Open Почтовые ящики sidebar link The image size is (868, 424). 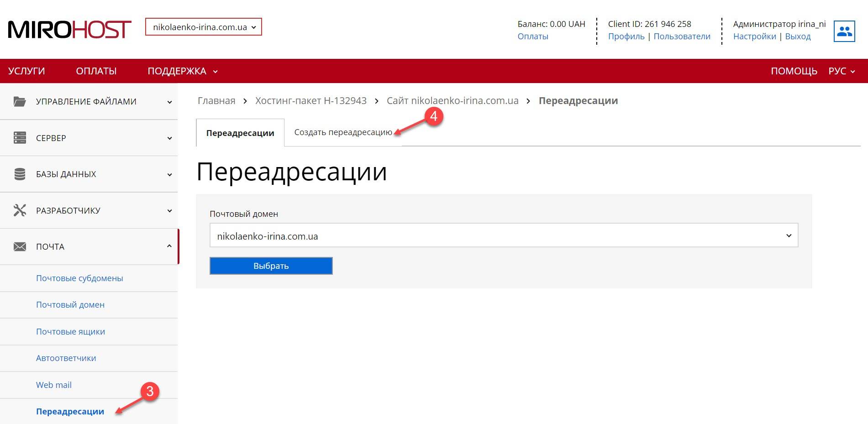(70, 332)
